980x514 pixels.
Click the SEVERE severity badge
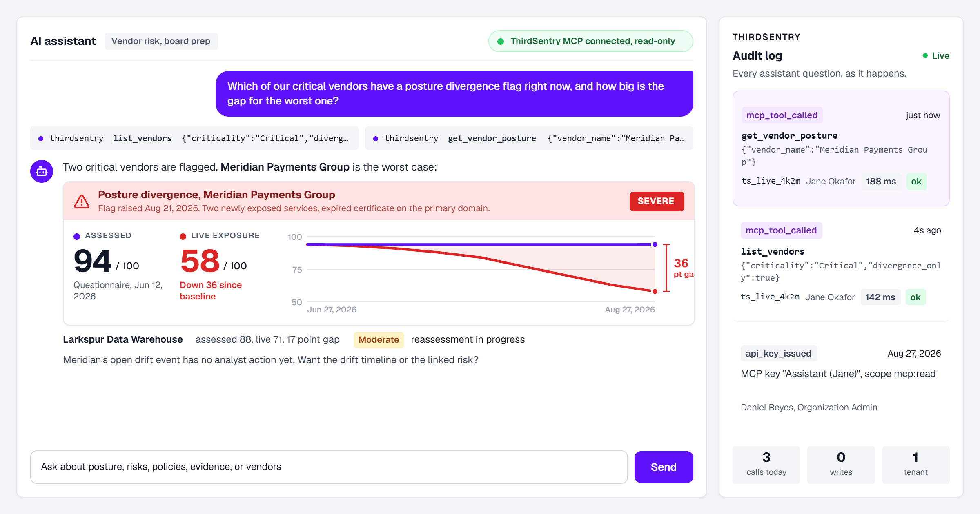[657, 201]
